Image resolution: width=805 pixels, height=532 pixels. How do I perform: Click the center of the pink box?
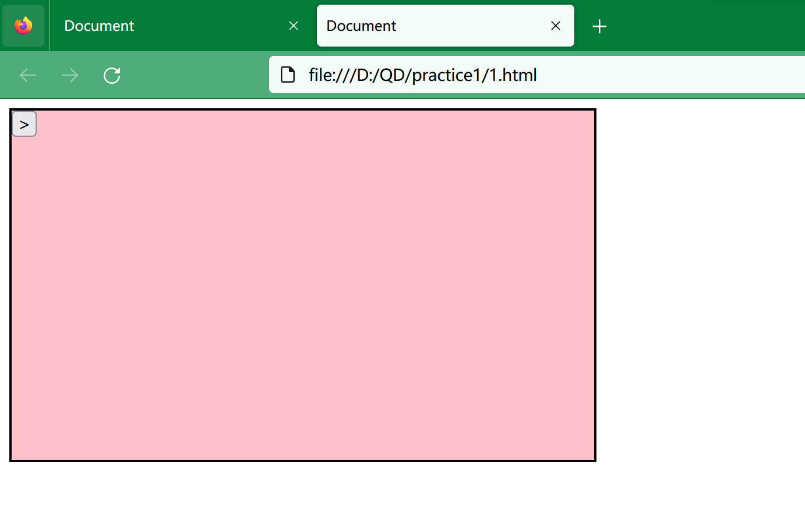pos(303,285)
